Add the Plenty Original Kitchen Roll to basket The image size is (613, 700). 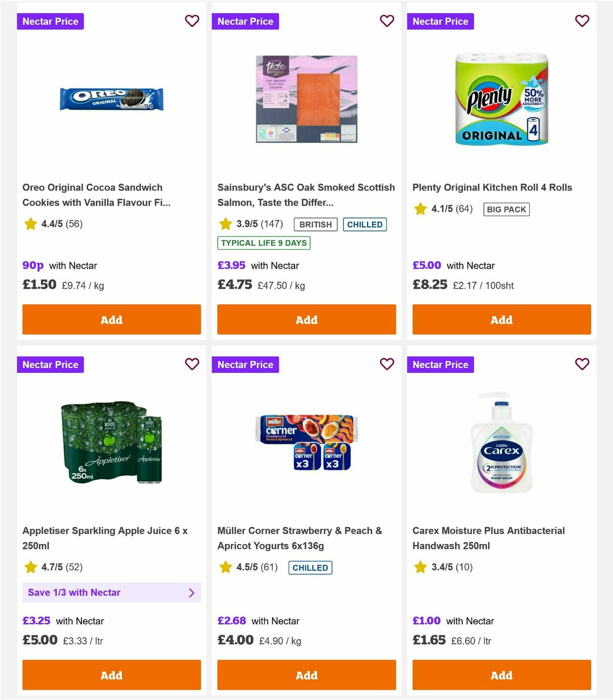pos(501,319)
